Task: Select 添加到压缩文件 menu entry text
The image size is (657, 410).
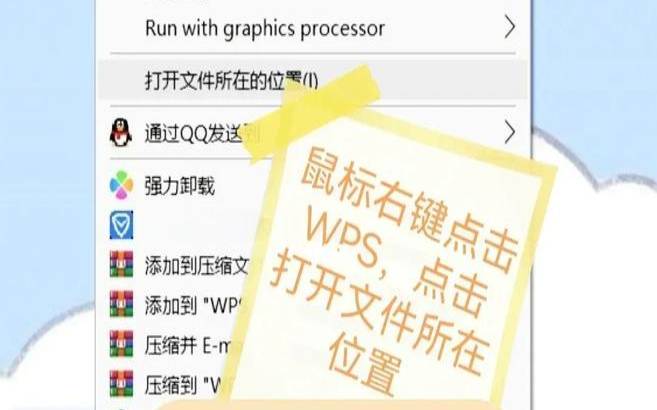Action: (x=197, y=265)
